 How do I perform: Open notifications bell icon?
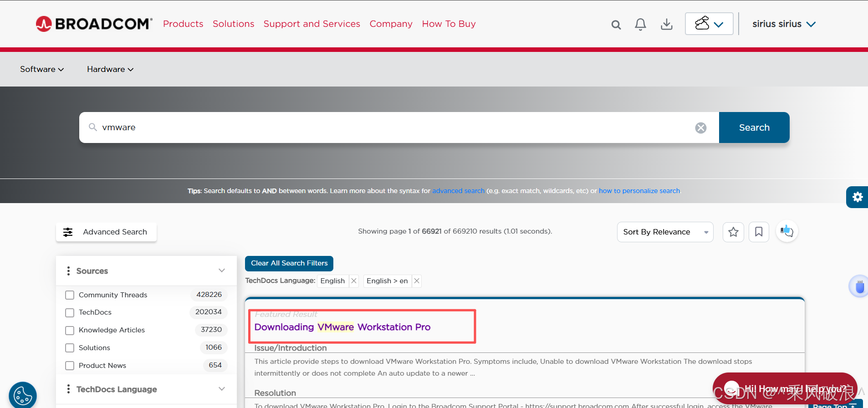click(640, 24)
